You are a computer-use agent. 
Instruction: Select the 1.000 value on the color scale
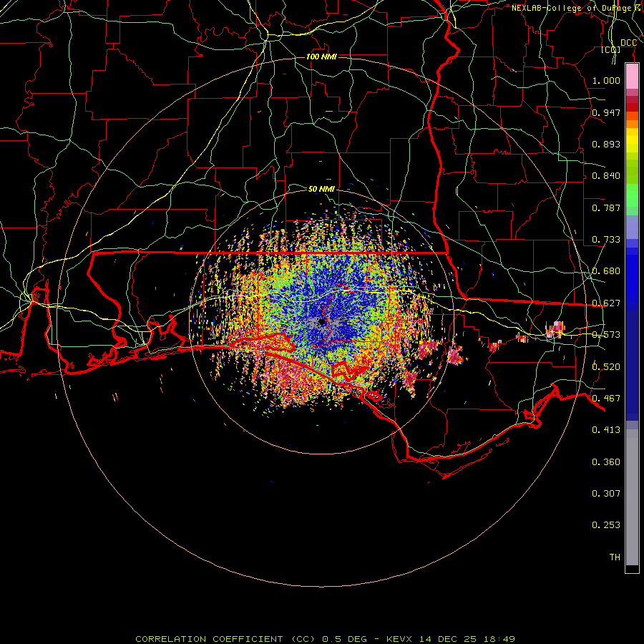point(606,80)
